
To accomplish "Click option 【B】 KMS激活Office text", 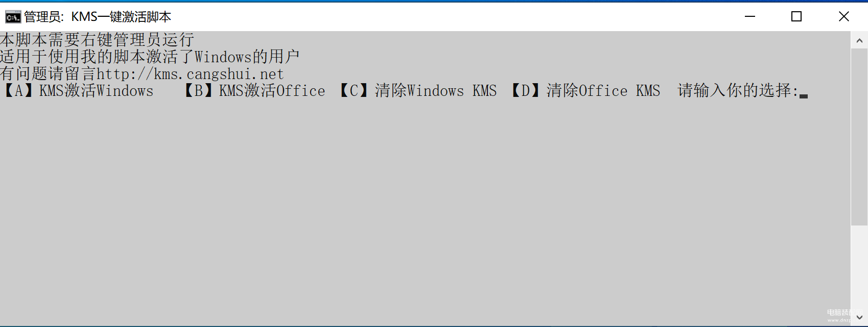I will tap(253, 91).
